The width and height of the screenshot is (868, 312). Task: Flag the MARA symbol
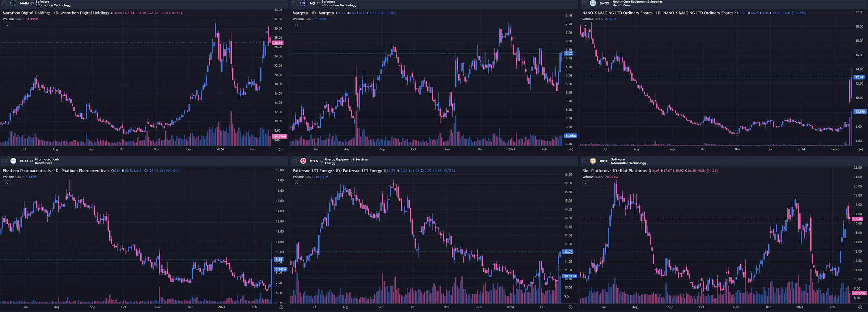point(32,3)
